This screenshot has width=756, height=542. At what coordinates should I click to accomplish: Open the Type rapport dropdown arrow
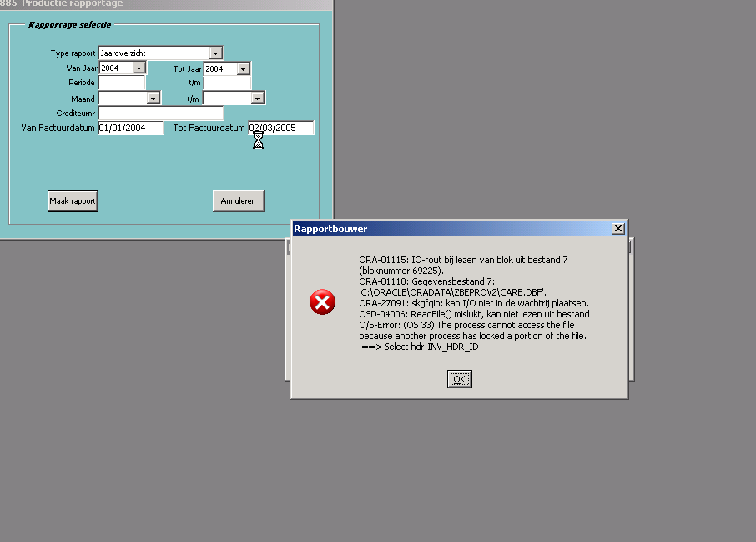pos(216,53)
